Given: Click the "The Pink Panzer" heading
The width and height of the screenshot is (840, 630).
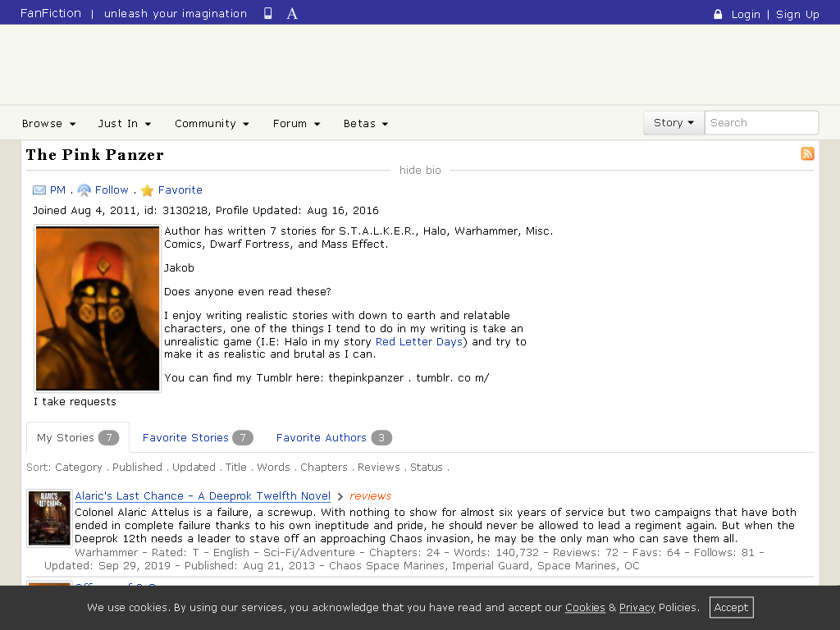Looking at the screenshot, I should pos(95,155).
